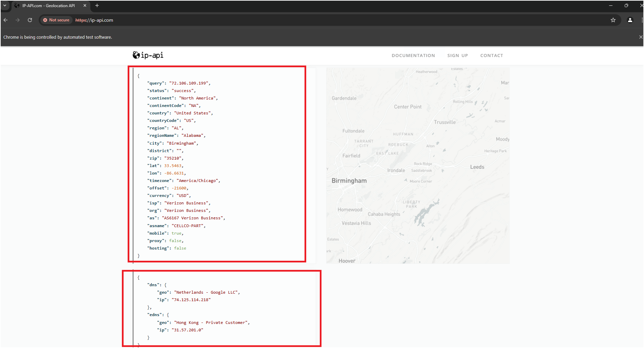This screenshot has width=644, height=348.
Task: Click the countryCode value US
Action: point(189,121)
